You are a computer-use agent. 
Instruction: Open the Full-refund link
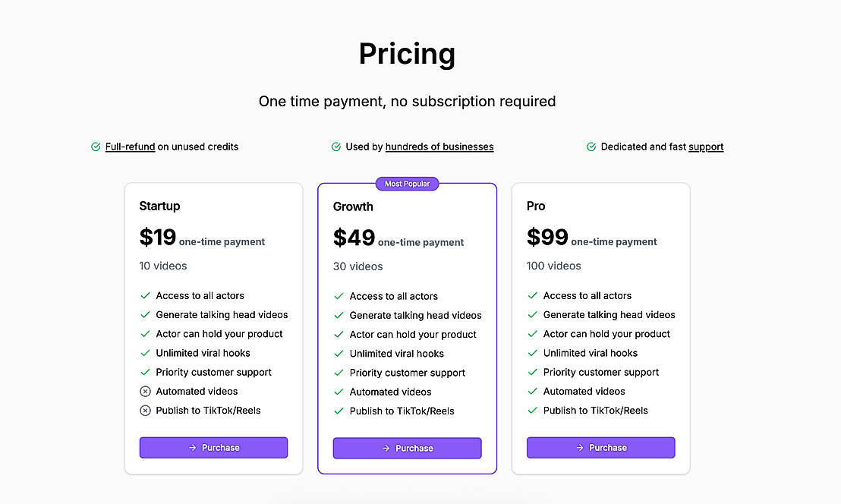coord(130,147)
